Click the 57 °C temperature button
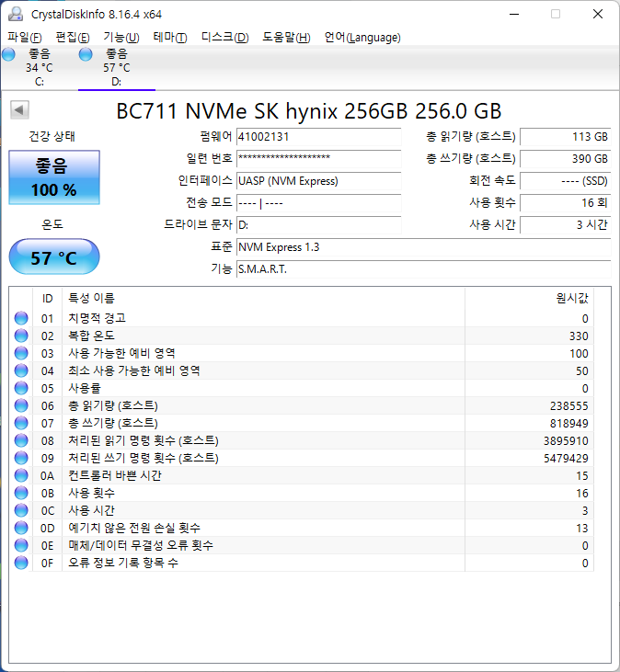 point(54,256)
